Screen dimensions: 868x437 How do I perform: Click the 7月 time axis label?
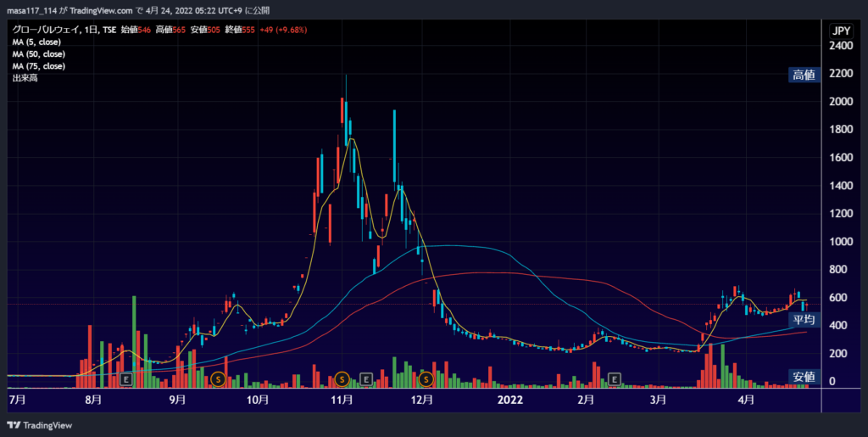[x=17, y=400]
